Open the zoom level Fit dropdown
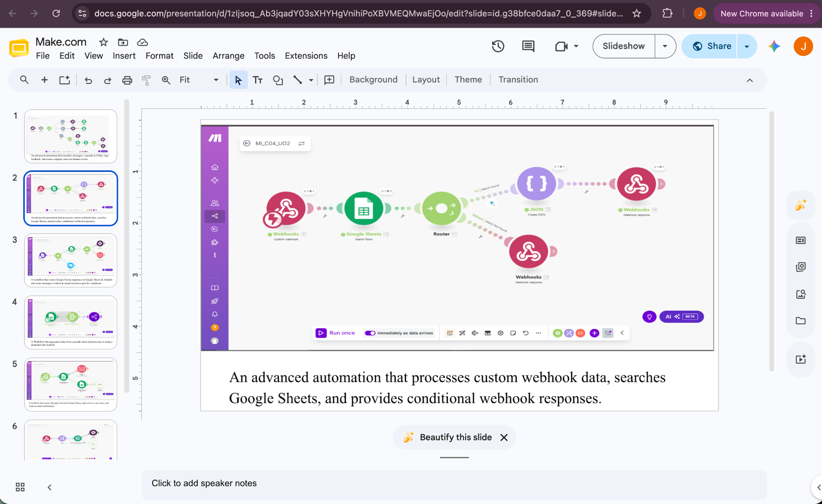 198,80
